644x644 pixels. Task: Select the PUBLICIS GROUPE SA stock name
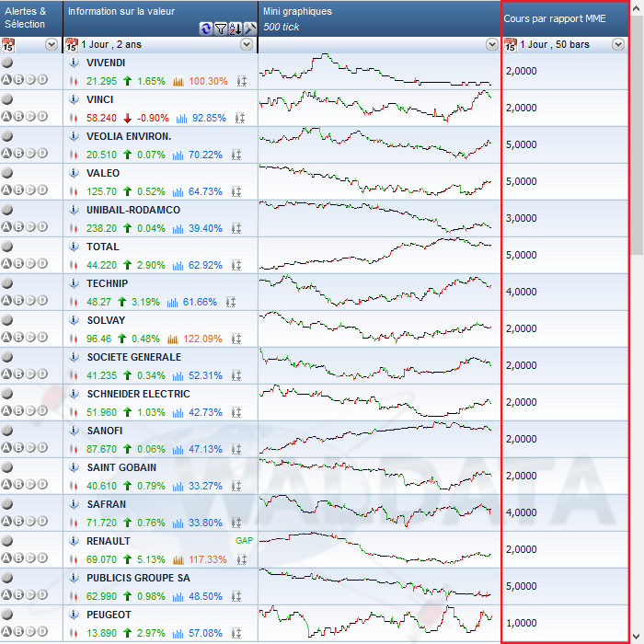click(x=138, y=578)
